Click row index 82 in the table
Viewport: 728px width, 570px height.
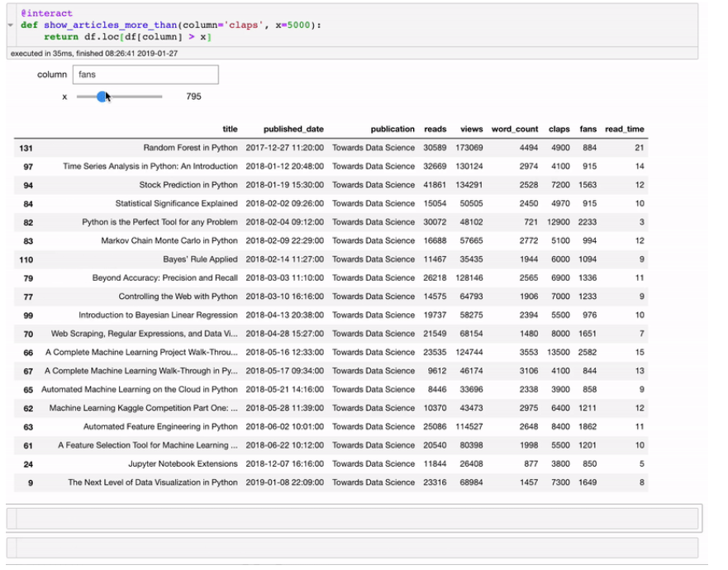coord(28,222)
